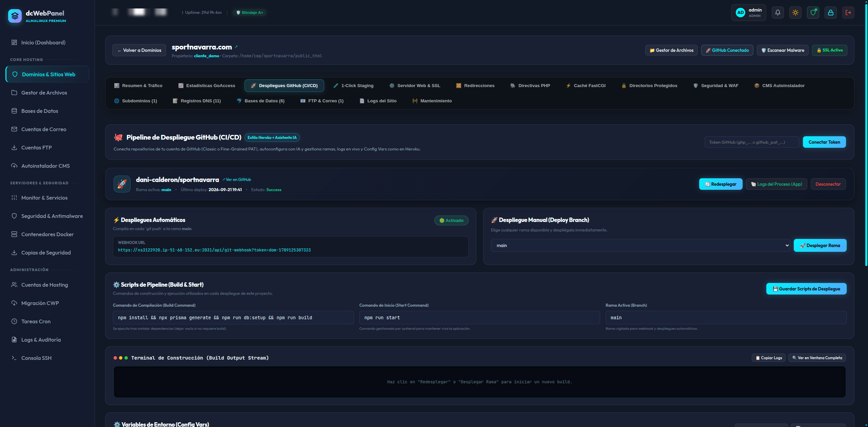Click the red logout icon
Image resolution: width=868 pixels, height=427 pixels.
pyautogui.click(x=848, y=13)
